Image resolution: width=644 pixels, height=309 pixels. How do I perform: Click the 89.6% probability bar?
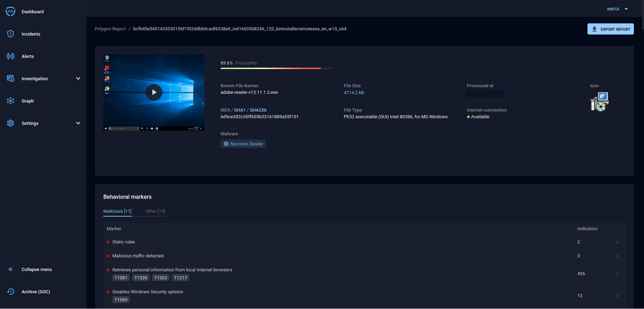click(x=276, y=68)
